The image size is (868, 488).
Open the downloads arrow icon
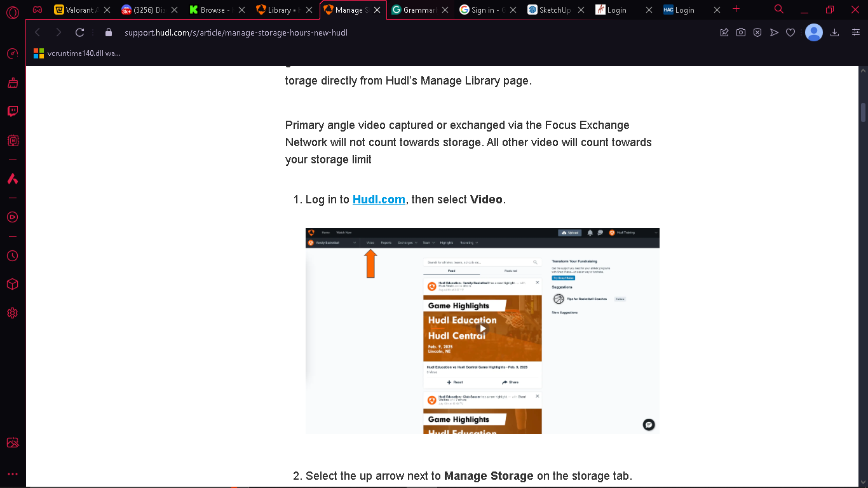pyautogui.click(x=835, y=32)
